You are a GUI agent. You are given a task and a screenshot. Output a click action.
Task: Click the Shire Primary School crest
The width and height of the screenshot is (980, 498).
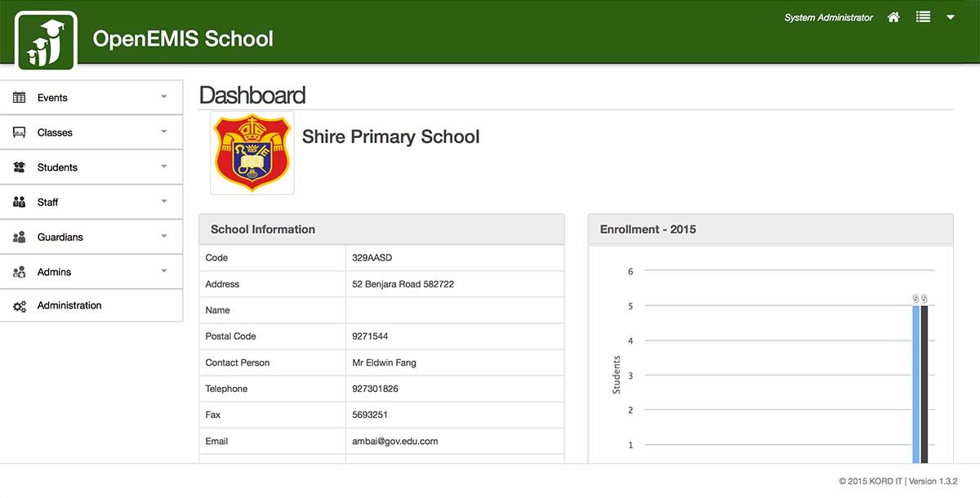pos(252,152)
